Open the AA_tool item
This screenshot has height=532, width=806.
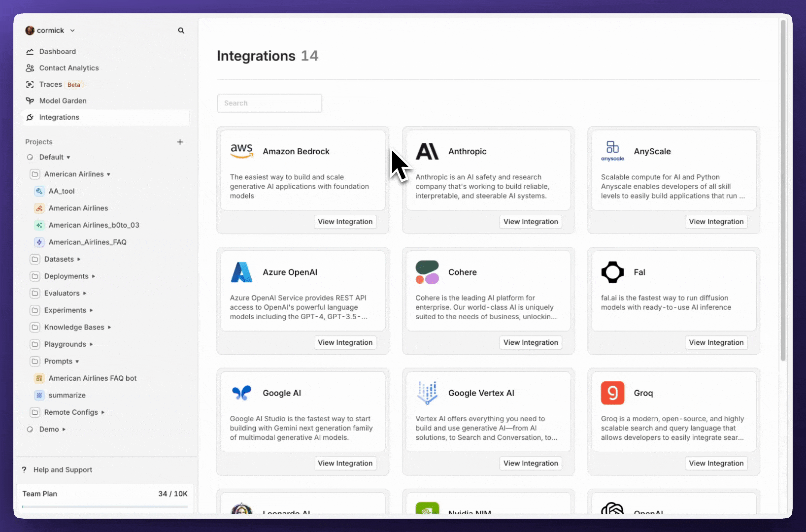(62, 191)
